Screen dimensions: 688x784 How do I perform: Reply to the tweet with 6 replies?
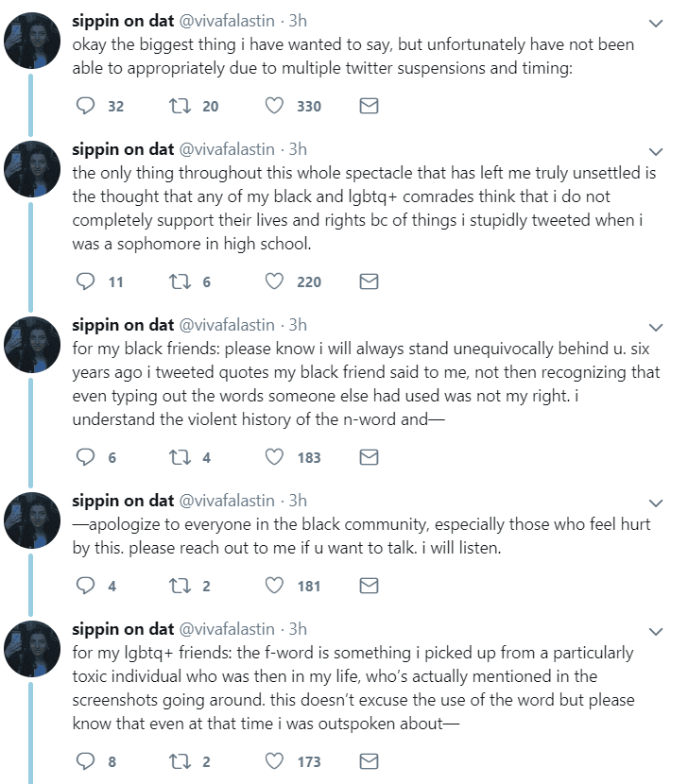[86, 457]
